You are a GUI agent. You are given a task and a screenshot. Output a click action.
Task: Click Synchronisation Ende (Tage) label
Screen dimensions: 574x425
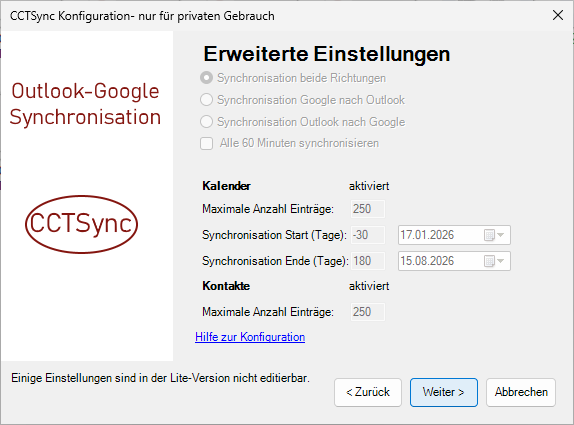click(275, 261)
